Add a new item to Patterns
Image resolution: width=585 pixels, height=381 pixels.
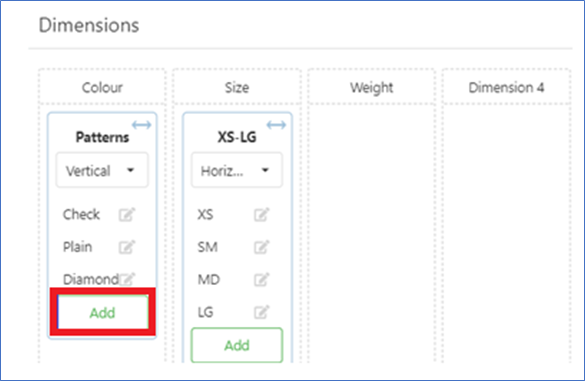click(x=103, y=312)
